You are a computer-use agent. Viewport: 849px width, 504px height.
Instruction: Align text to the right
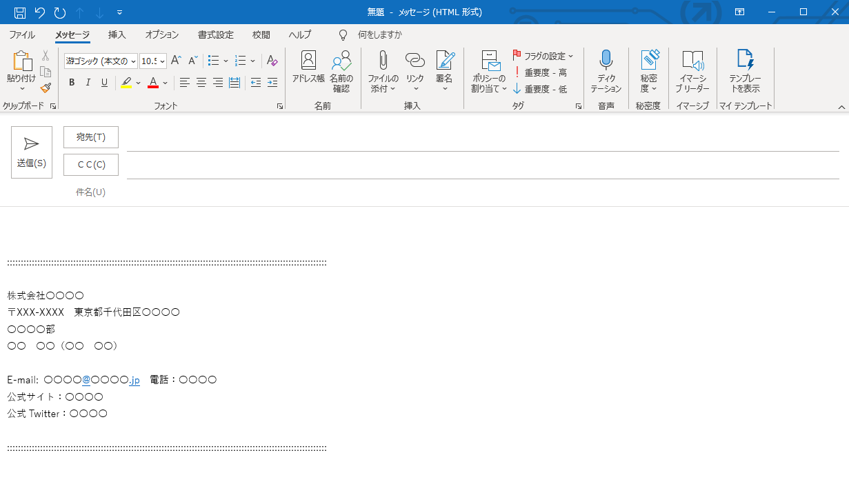pos(218,83)
